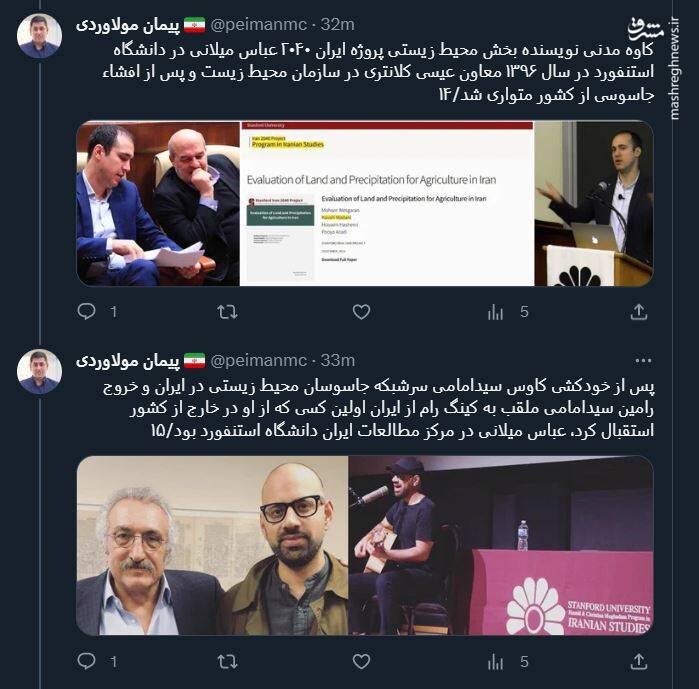Open photo of two men reading papers

click(158, 204)
